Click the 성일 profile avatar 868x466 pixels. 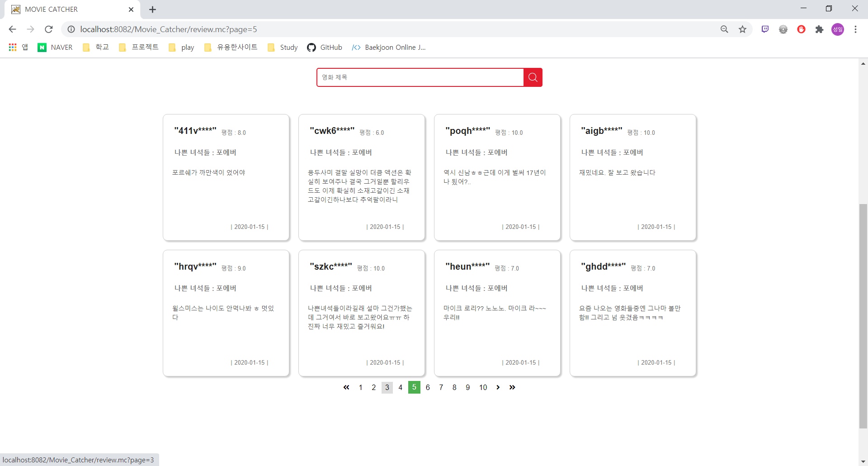(x=838, y=29)
